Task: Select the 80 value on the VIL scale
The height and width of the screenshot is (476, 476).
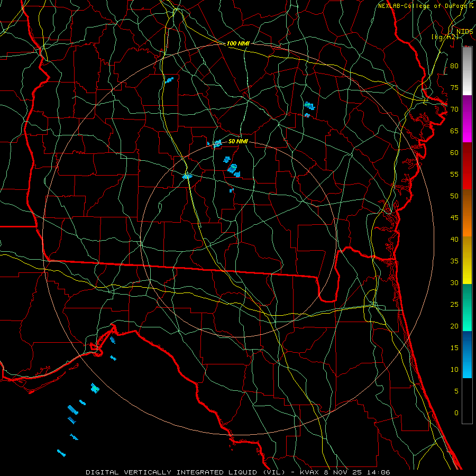Action: (x=454, y=66)
